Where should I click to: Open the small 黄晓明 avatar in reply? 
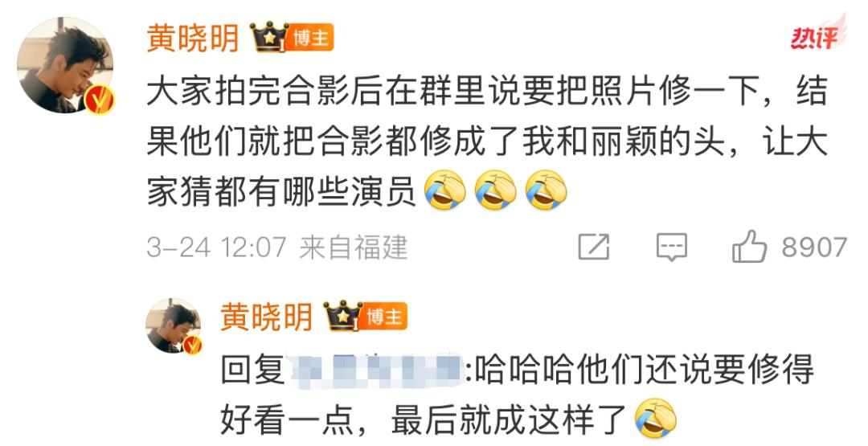point(174,325)
